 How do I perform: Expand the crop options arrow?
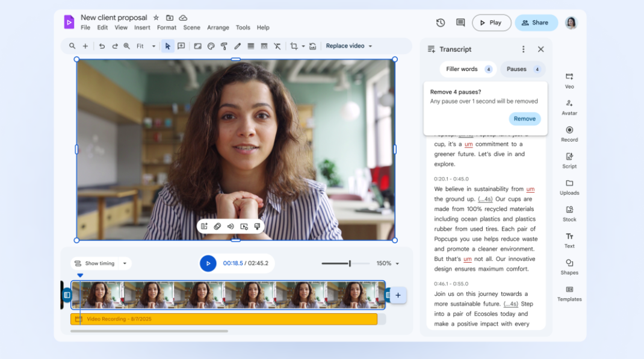303,46
